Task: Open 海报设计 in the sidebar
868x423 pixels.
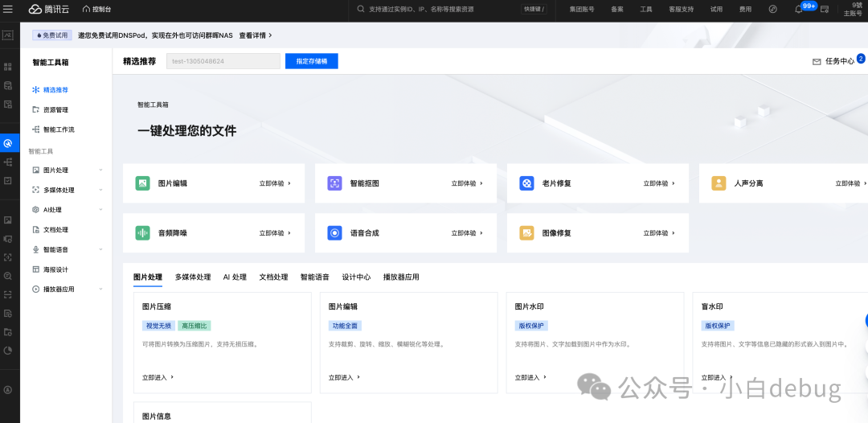Action: tap(56, 269)
